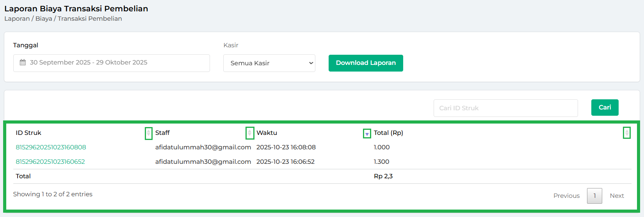Open the Semua Kasir dropdown
Screen dimensions: 644x217
coord(269,63)
